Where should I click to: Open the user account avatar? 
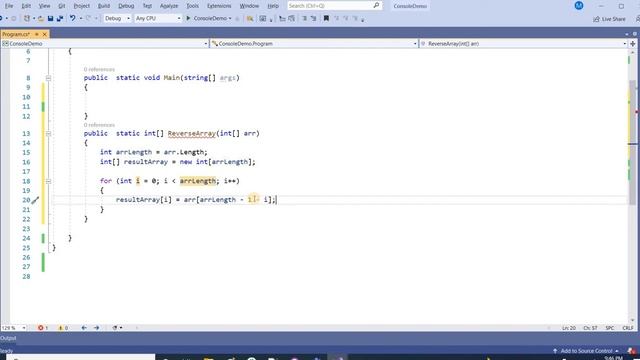click(x=579, y=6)
